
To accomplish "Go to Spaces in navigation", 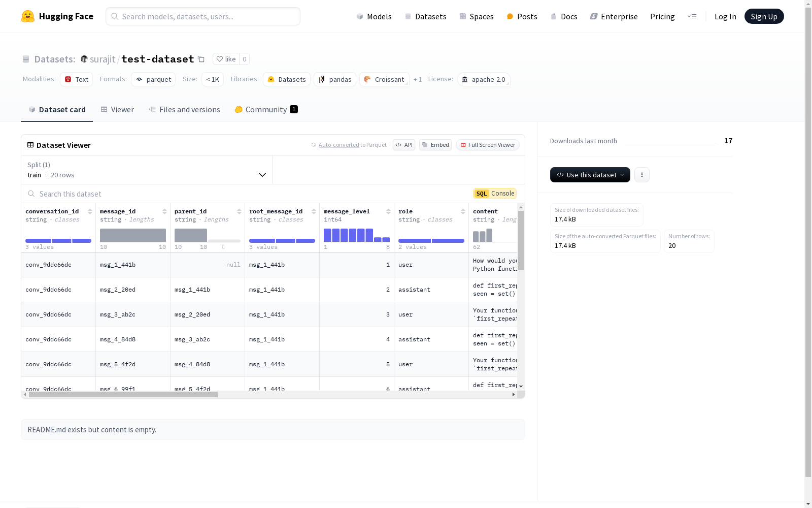I will click(x=477, y=16).
